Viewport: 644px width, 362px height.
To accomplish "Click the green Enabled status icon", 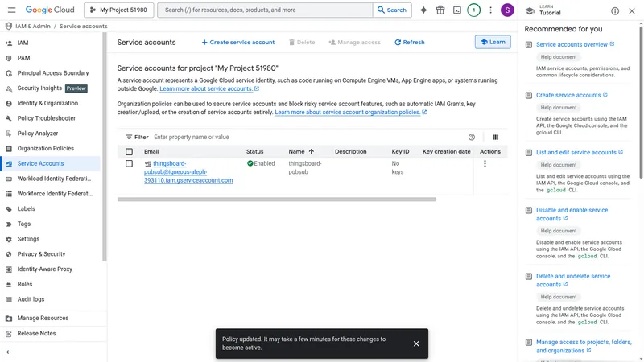I will pyautogui.click(x=250, y=163).
